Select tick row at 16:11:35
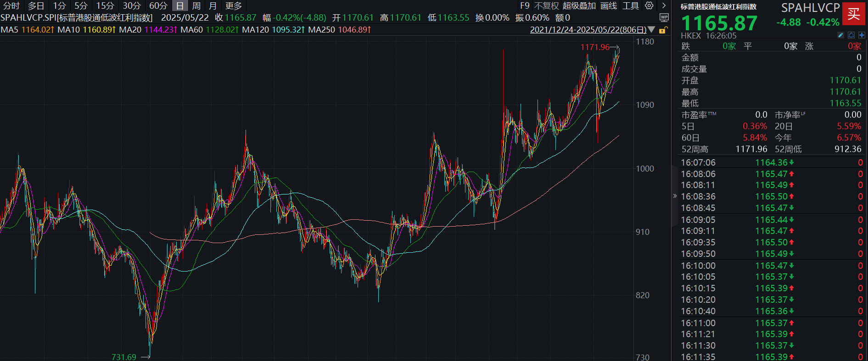The height and width of the screenshot is (361, 868). [772, 356]
